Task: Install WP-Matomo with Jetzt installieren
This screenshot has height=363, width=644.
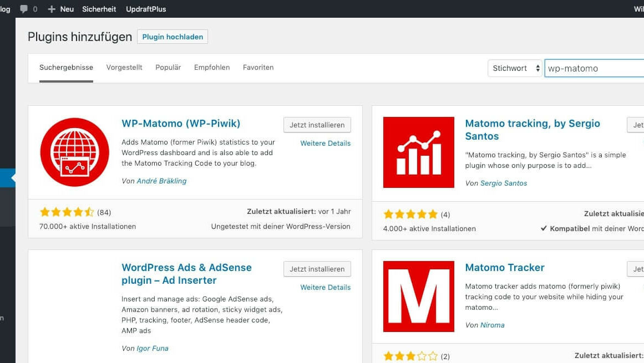Action: click(317, 125)
